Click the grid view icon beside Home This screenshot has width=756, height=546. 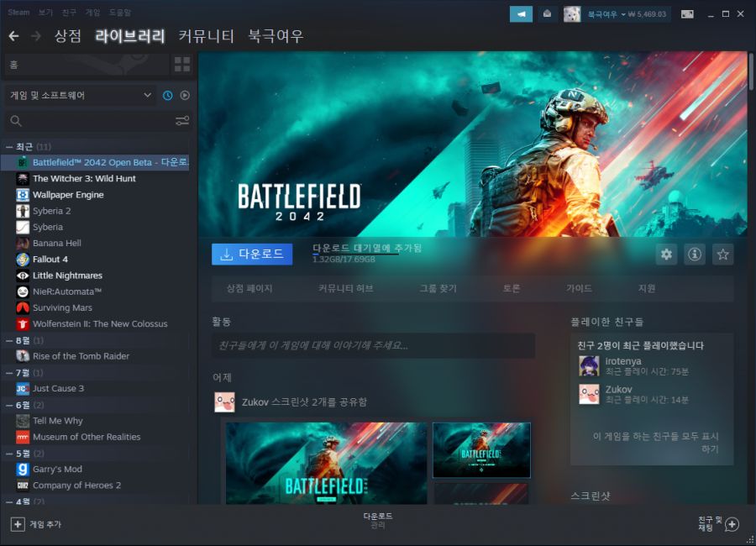(182, 65)
